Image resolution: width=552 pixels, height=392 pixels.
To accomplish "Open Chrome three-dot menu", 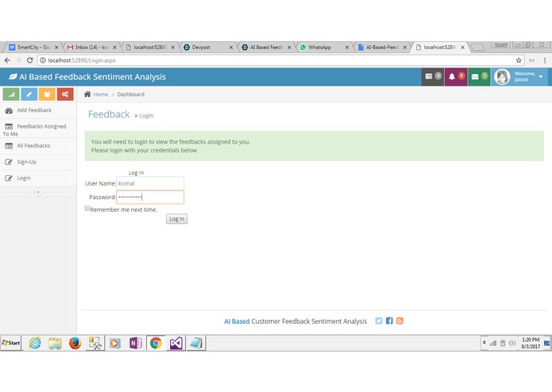I will tap(545, 60).
